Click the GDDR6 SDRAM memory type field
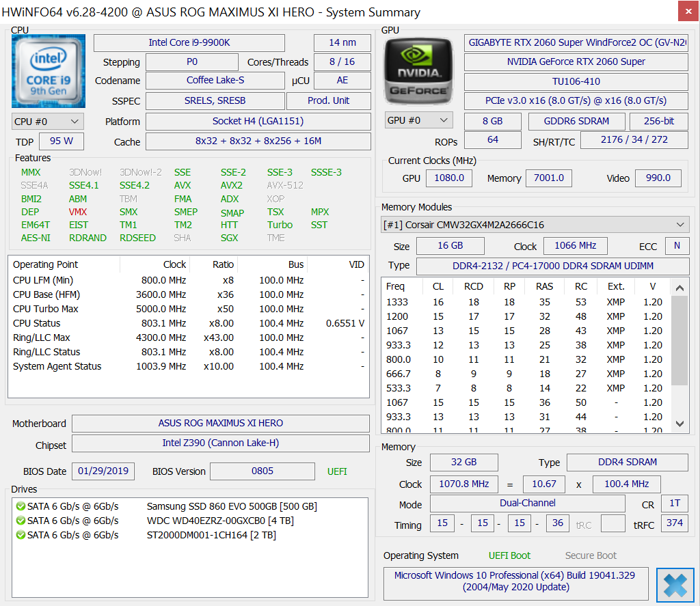Image resolution: width=700 pixels, height=606 pixels. [576, 122]
